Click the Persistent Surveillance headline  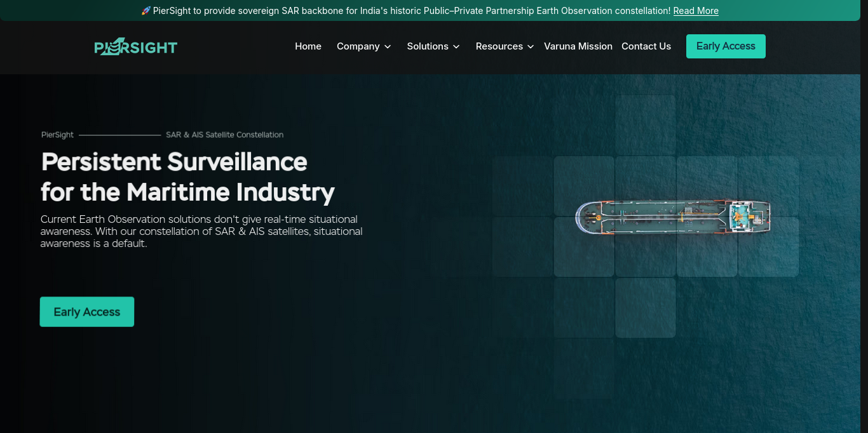tap(187, 177)
